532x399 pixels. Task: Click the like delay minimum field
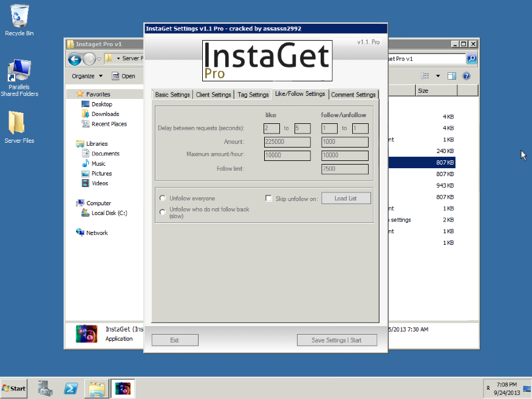pyautogui.click(x=271, y=128)
